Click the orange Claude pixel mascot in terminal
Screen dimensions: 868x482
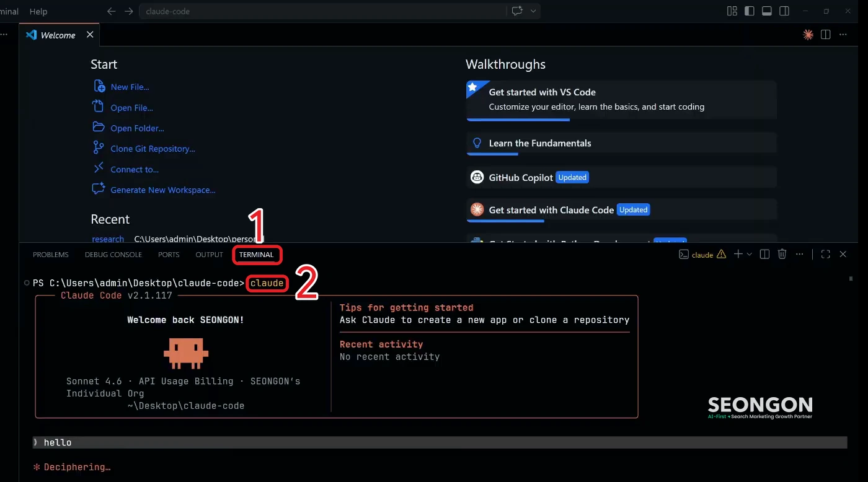186,354
